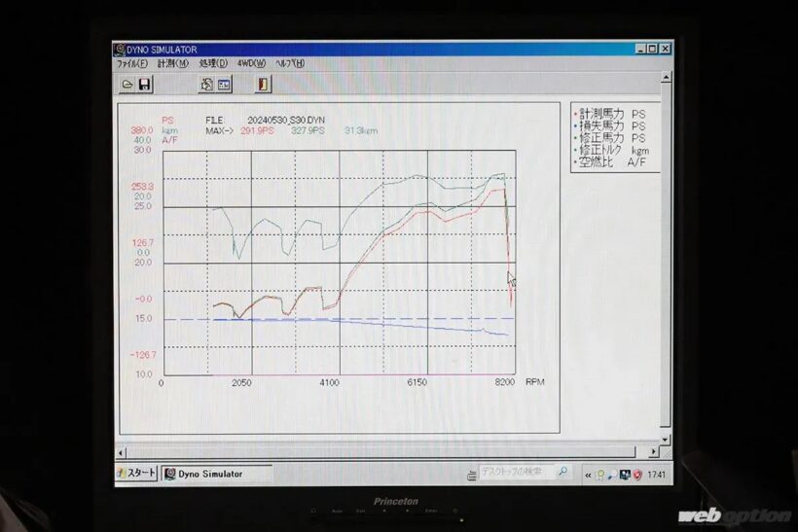The image size is (798, 532).
Task: Click the print graph toolbar icon
Action: click(206, 85)
